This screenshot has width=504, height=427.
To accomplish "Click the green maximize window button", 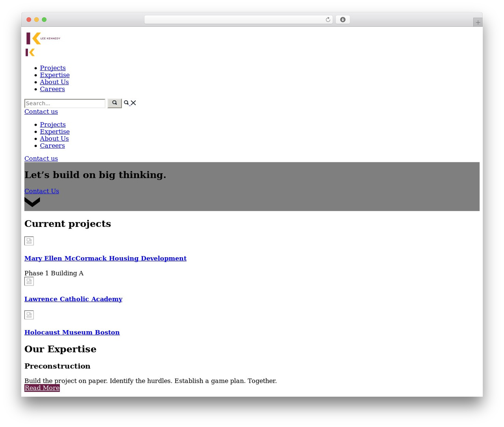I will 44,20.
